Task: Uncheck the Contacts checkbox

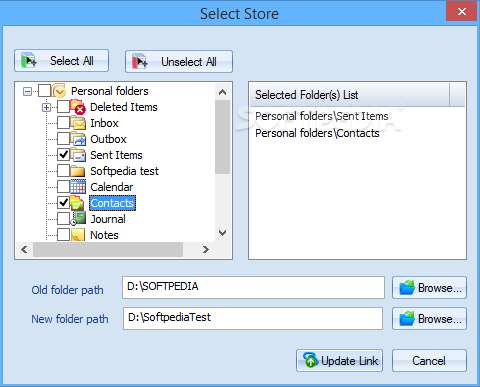Action: pyautogui.click(x=63, y=203)
